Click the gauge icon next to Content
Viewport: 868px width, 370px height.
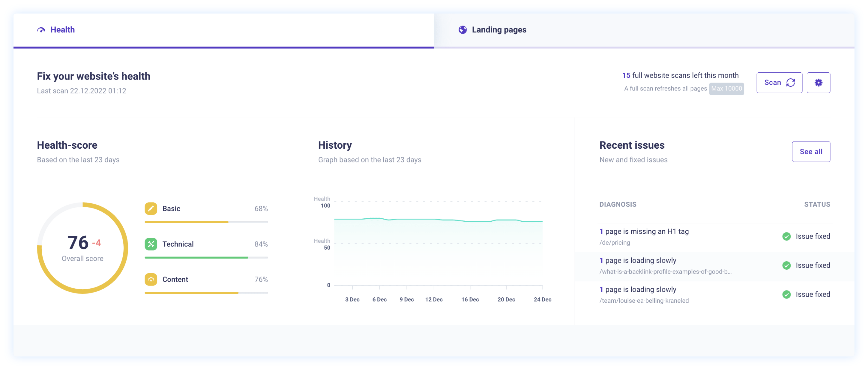tap(151, 279)
